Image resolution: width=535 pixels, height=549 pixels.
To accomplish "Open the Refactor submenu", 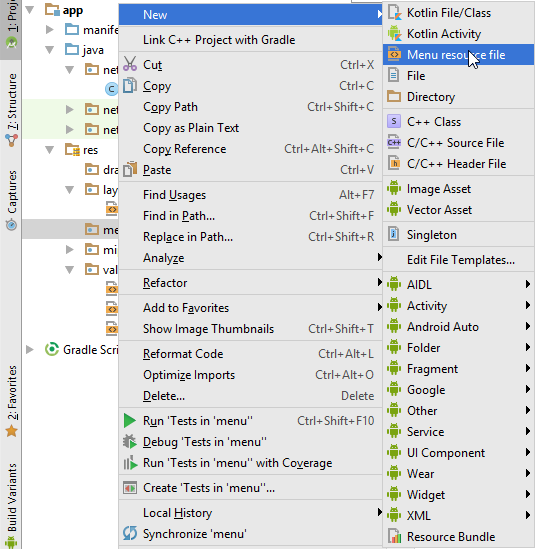I will [250, 283].
